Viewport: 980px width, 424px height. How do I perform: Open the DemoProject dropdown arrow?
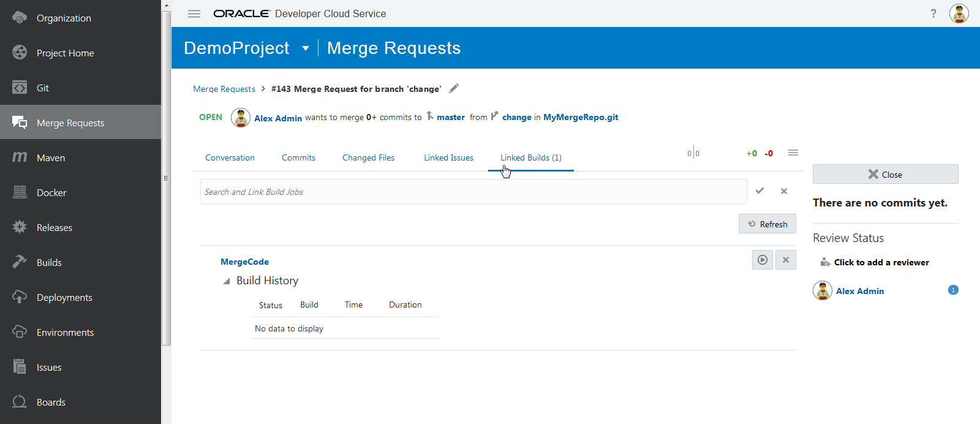(x=306, y=48)
